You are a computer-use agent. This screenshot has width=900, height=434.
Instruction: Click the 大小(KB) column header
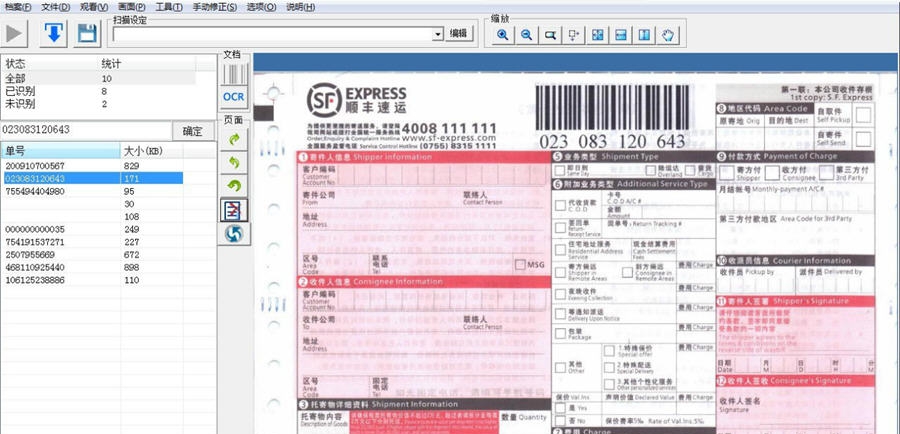click(152, 151)
